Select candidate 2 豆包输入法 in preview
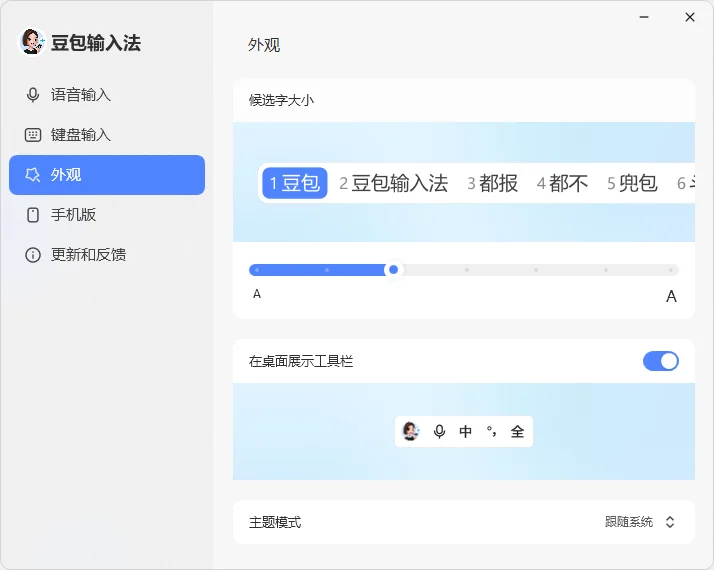The image size is (714, 570). 393,183
